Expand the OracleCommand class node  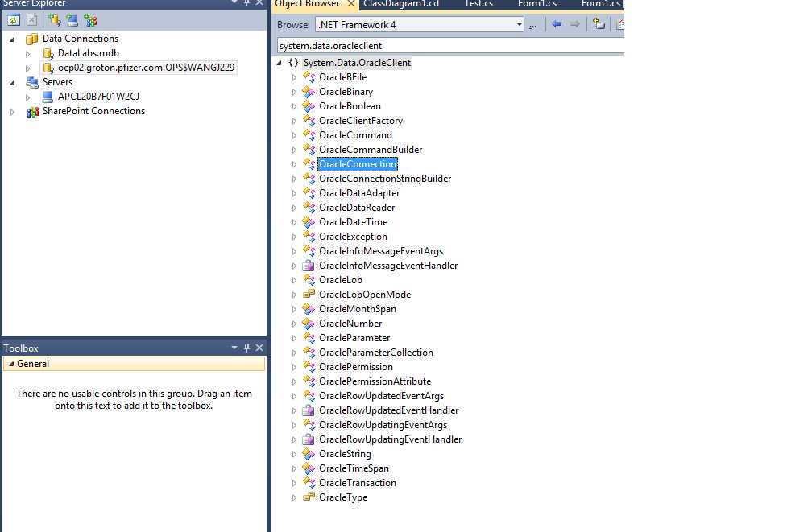[x=294, y=135]
